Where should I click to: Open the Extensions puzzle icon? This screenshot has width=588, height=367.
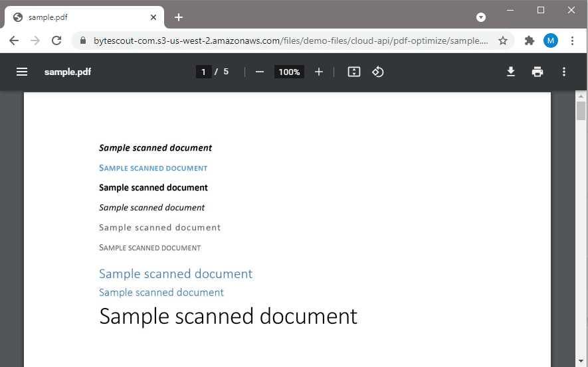coord(530,40)
